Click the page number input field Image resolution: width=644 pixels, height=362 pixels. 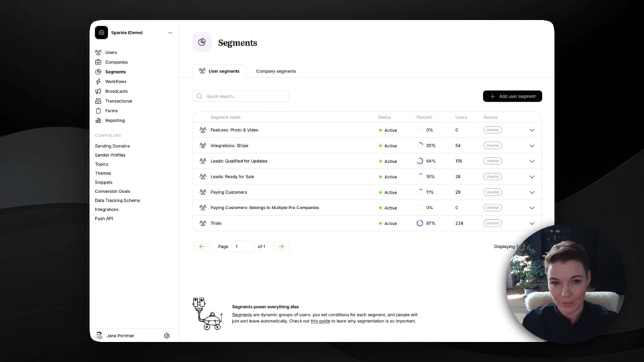click(243, 246)
